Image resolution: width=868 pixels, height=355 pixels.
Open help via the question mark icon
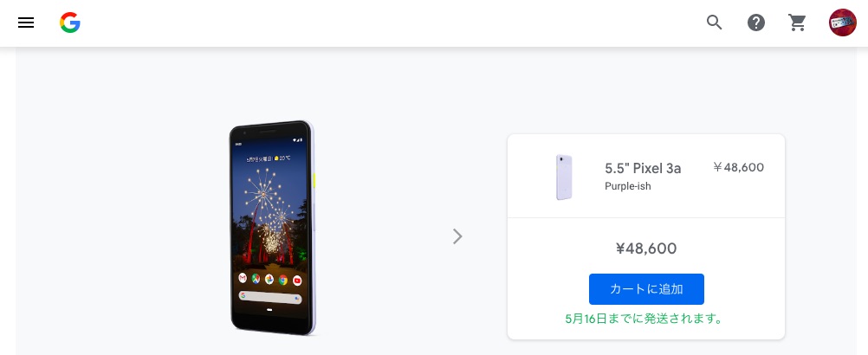click(755, 23)
